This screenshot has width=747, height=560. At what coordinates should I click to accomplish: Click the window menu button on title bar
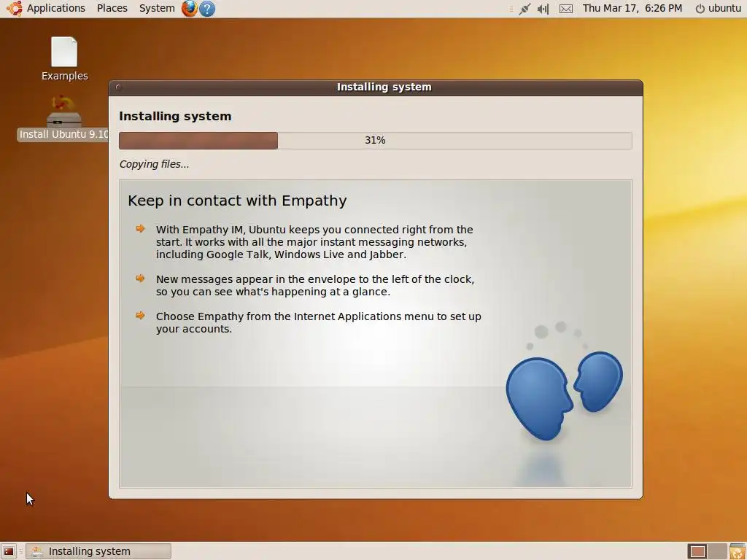(x=119, y=87)
